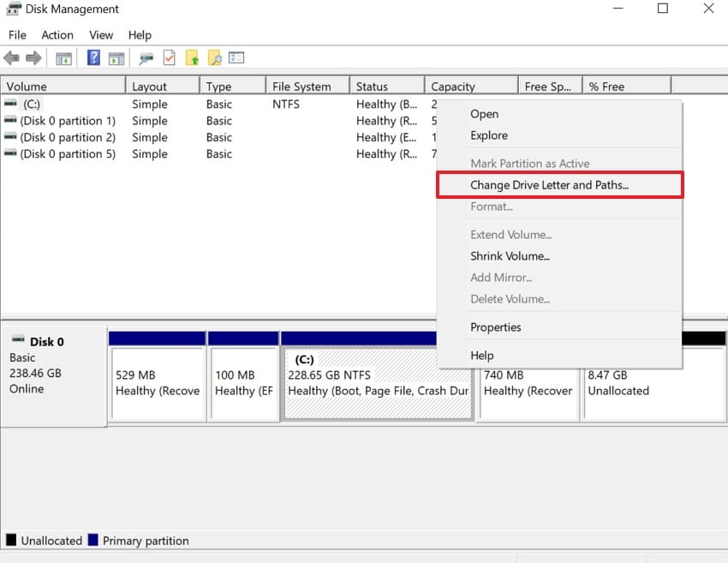This screenshot has height=563, width=728.
Task: Sort by the Capacity column header
Action: [x=471, y=86]
